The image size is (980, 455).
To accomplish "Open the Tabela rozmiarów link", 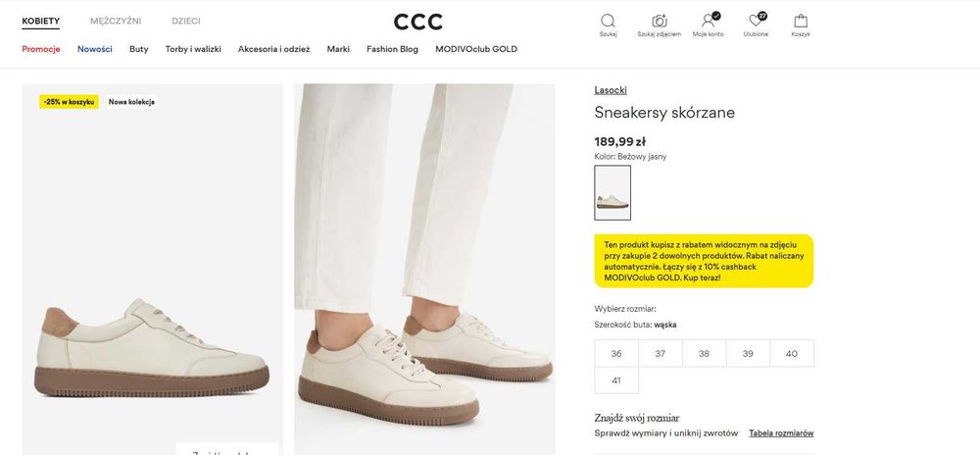I will click(781, 433).
